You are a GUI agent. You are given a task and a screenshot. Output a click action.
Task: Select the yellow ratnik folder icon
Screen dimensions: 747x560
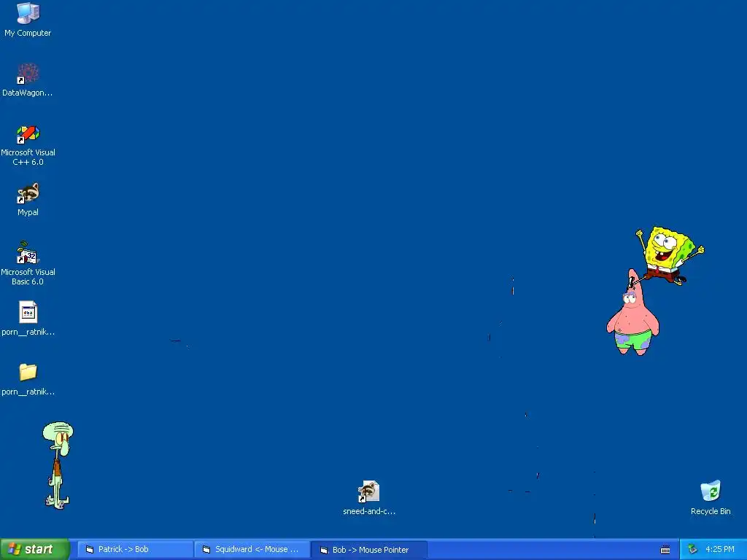28,373
